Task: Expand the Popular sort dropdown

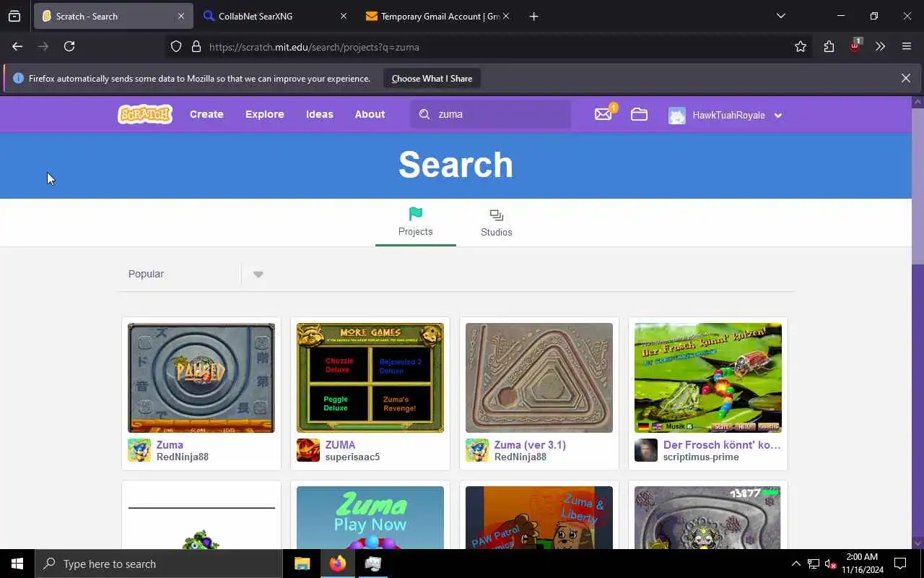Action: (x=258, y=275)
